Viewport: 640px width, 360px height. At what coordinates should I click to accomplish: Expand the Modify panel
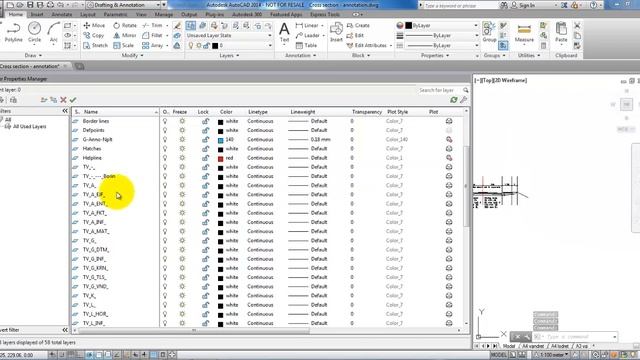pyautogui.click(x=132, y=55)
